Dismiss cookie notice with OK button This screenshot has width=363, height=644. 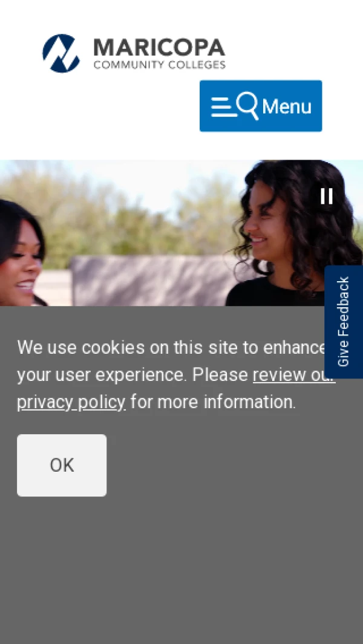62,466
